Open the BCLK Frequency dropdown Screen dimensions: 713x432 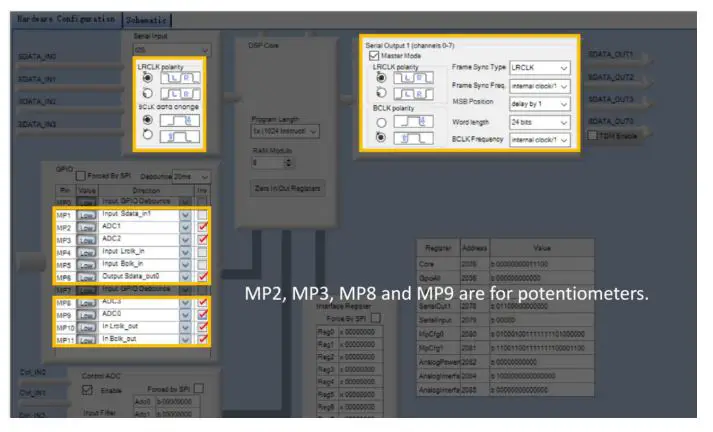point(540,140)
